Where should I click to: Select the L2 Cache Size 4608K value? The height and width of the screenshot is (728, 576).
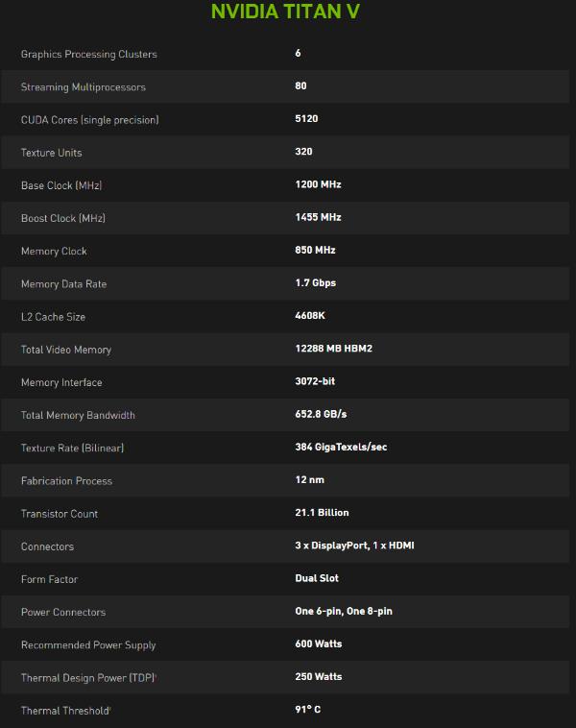310,316
